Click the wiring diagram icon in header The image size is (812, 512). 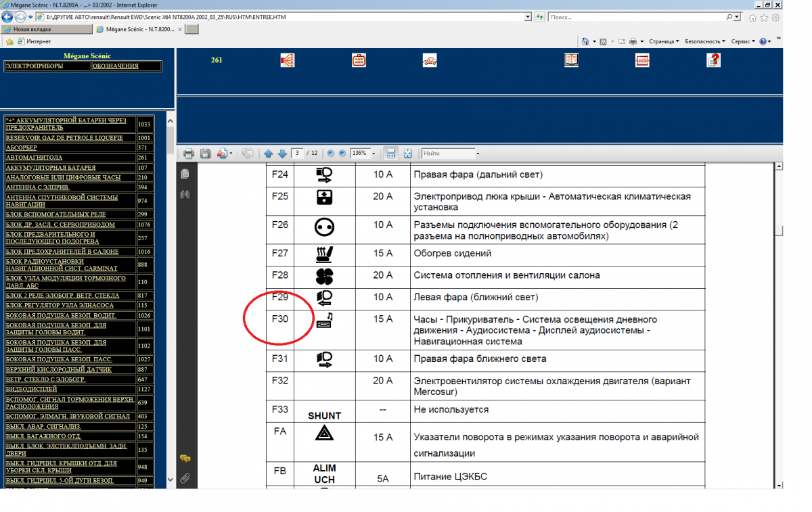287,60
